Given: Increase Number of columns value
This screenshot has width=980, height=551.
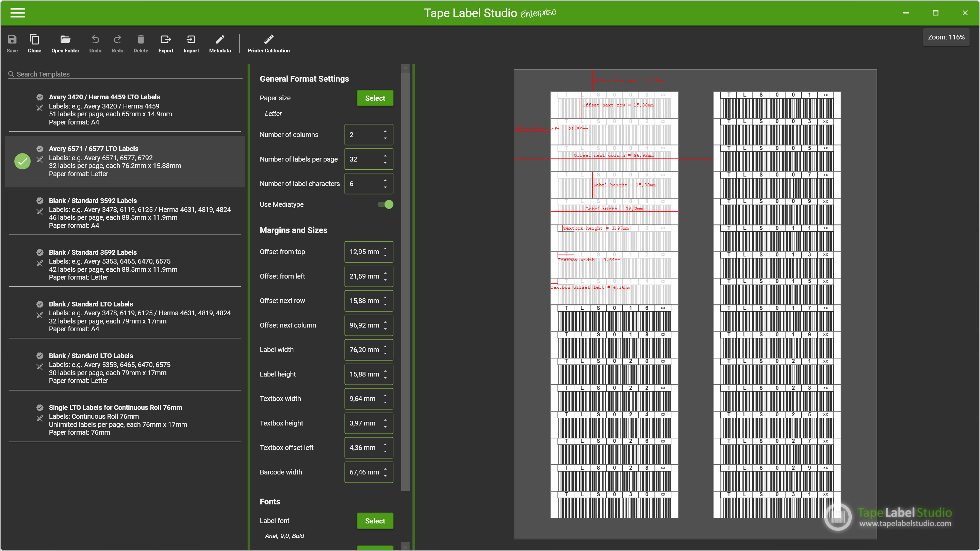Looking at the screenshot, I should pos(385,131).
